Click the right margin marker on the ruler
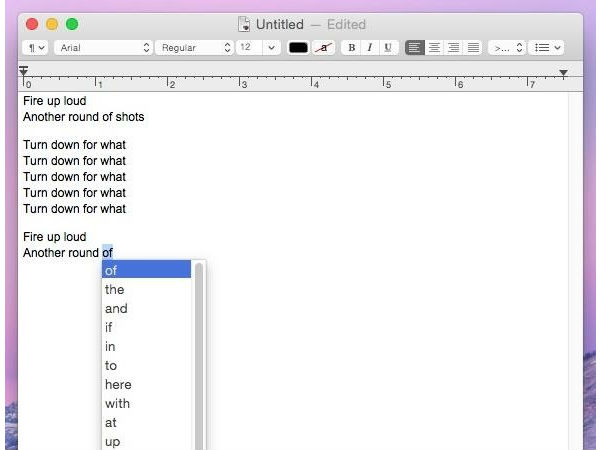Image resolution: width=600 pixels, height=450 pixels. [x=563, y=73]
